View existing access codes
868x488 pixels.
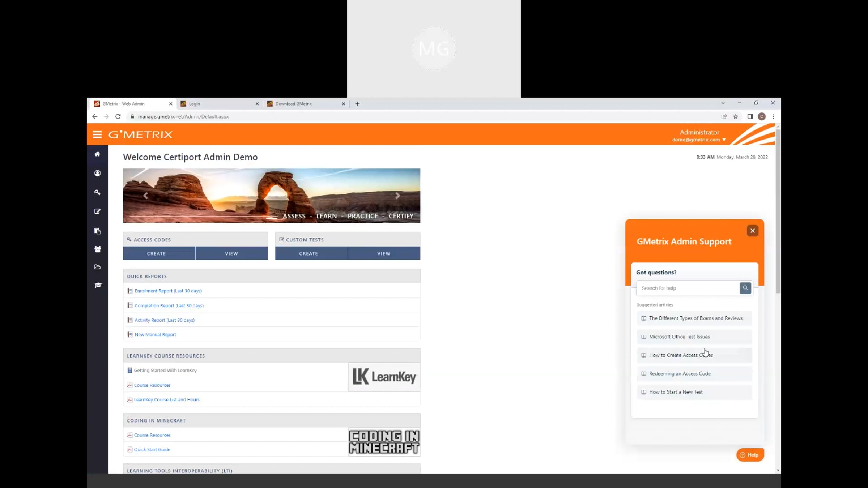(x=232, y=253)
